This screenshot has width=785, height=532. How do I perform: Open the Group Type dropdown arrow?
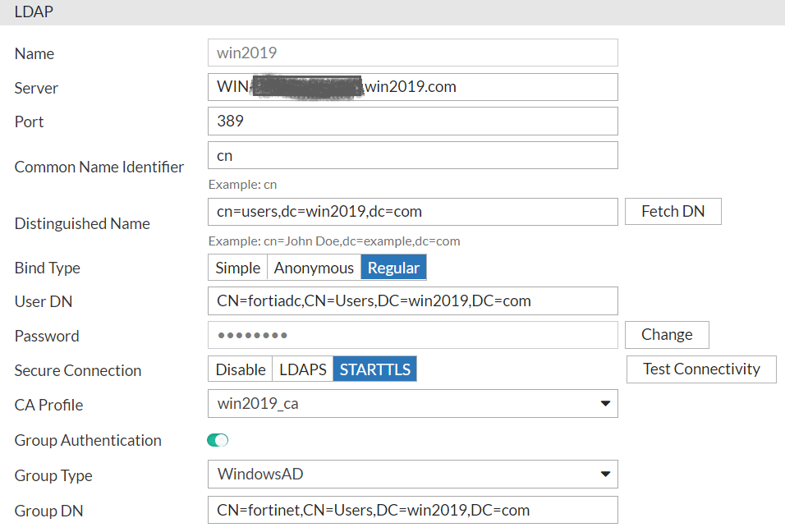coord(606,474)
